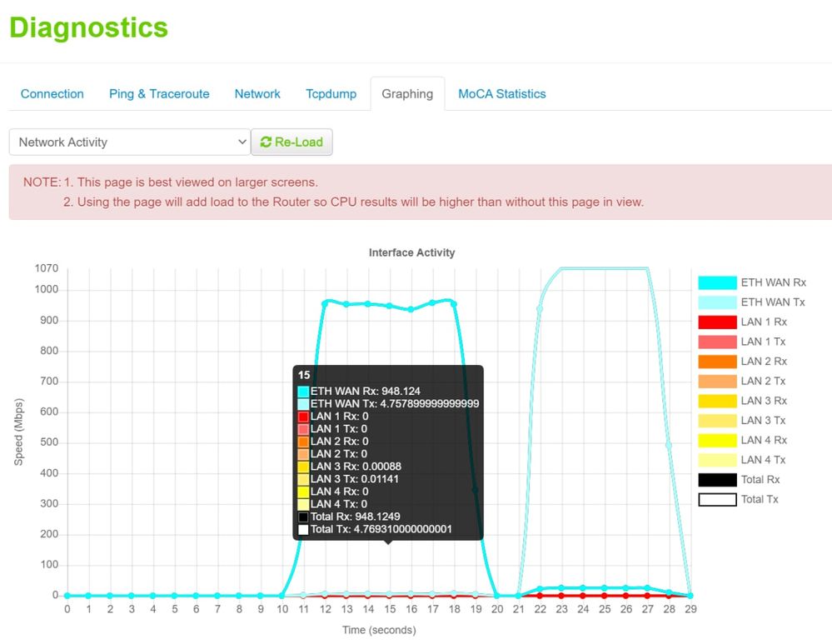Open the Network tab
Viewport: 832px width, 644px height.
[x=257, y=94]
